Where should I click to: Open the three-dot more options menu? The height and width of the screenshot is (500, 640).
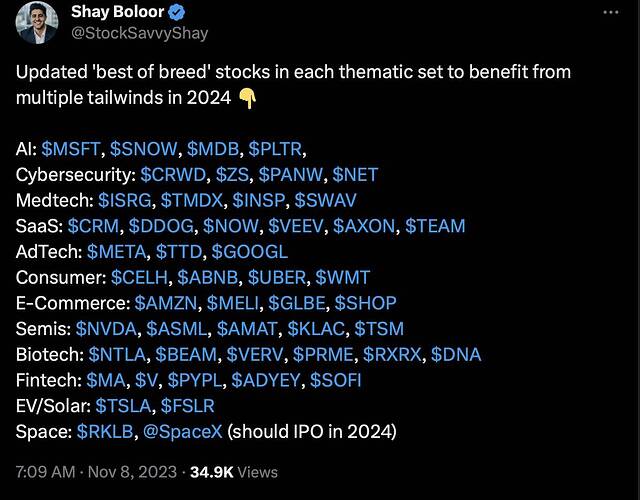click(611, 12)
